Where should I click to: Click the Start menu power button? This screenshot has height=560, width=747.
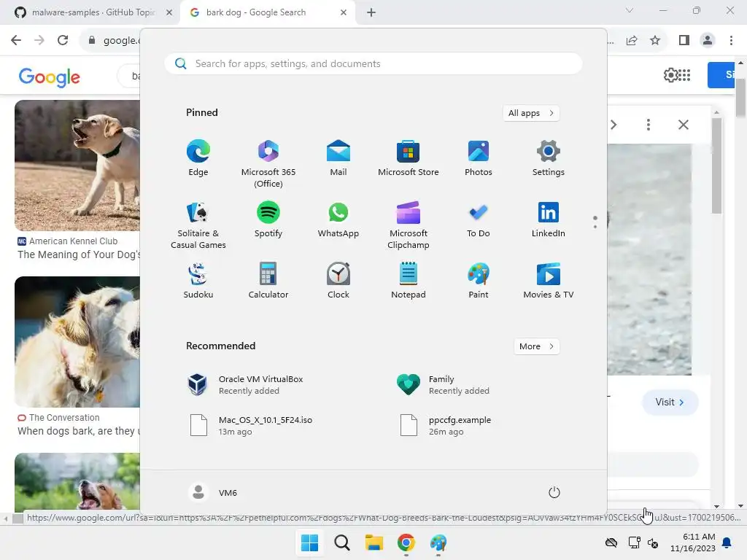coord(554,492)
